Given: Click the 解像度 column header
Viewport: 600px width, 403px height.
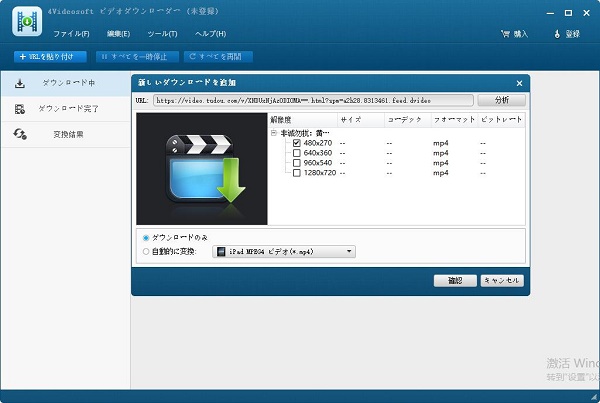Looking at the screenshot, I should pos(303,120).
